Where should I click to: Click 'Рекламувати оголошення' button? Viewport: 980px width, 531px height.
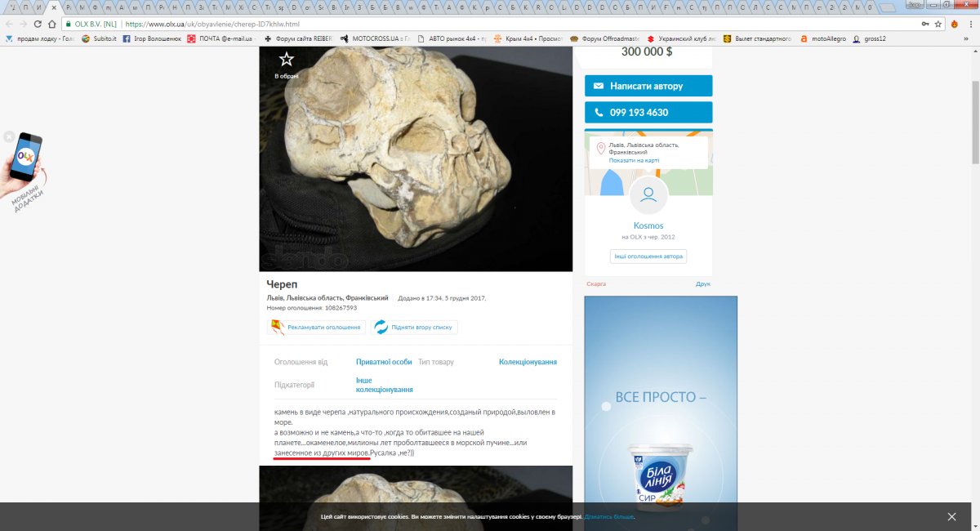(x=316, y=327)
